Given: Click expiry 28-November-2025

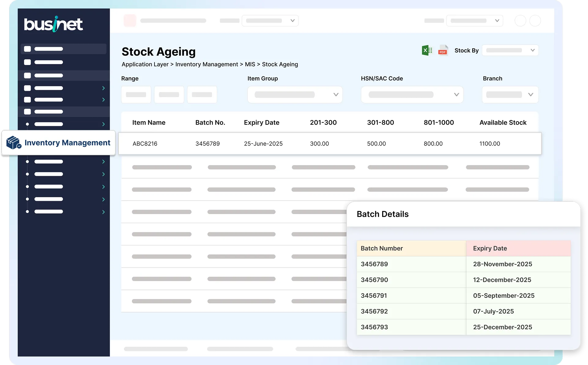Looking at the screenshot, I should coord(502,264).
